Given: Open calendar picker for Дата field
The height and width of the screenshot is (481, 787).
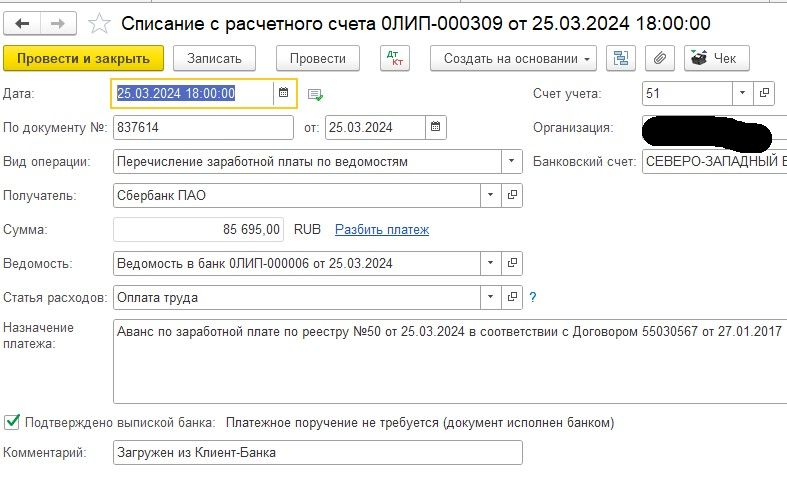Looking at the screenshot, I should click(x=284, y=93).
